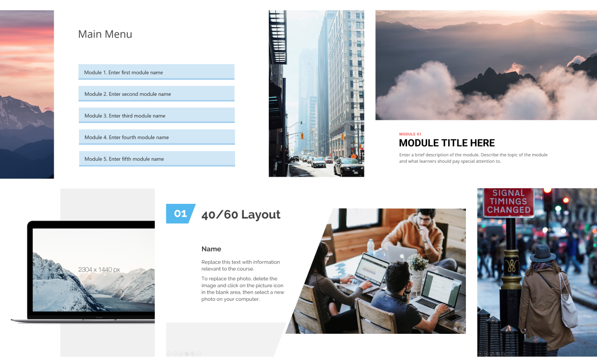Viewport: 597px width, 364px height.
Task: Open see-all-slides icon on 40/60 Layout slide
Action: tap(187, 354)
